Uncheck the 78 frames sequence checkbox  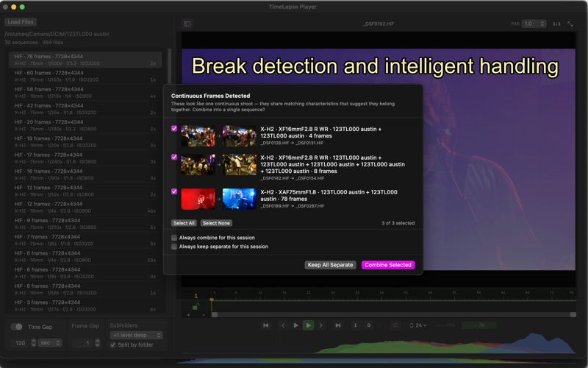(x=174, y=191)
